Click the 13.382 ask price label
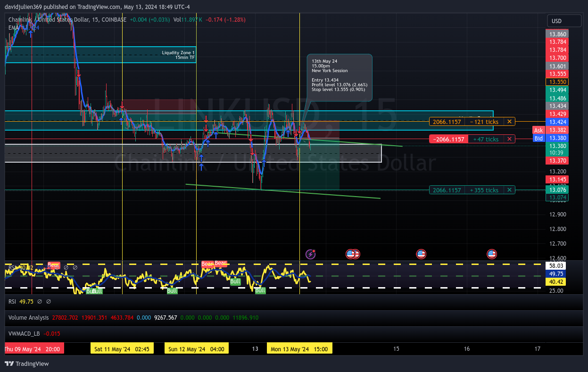This screenshot has width=588, height=372. point(557,130)
